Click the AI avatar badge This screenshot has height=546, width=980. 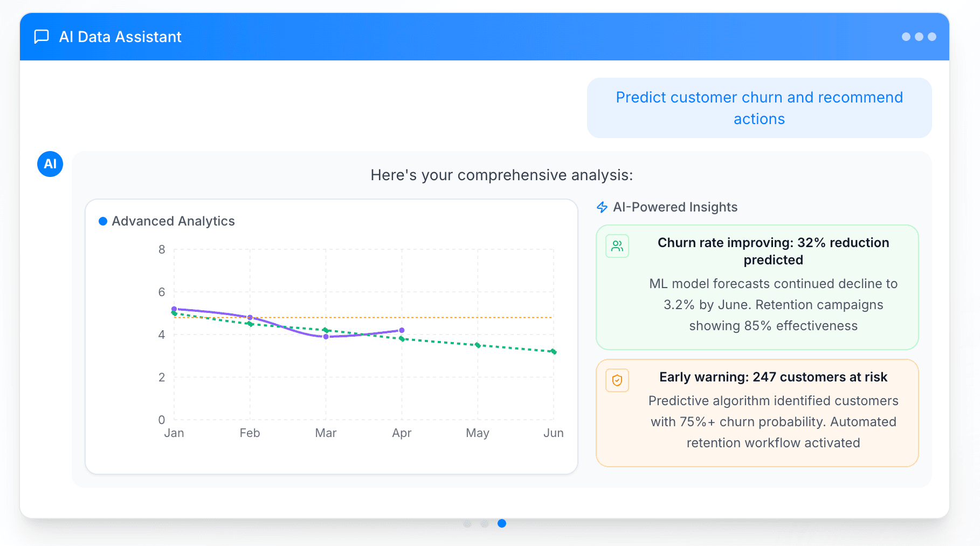click(x=50, y=164)
